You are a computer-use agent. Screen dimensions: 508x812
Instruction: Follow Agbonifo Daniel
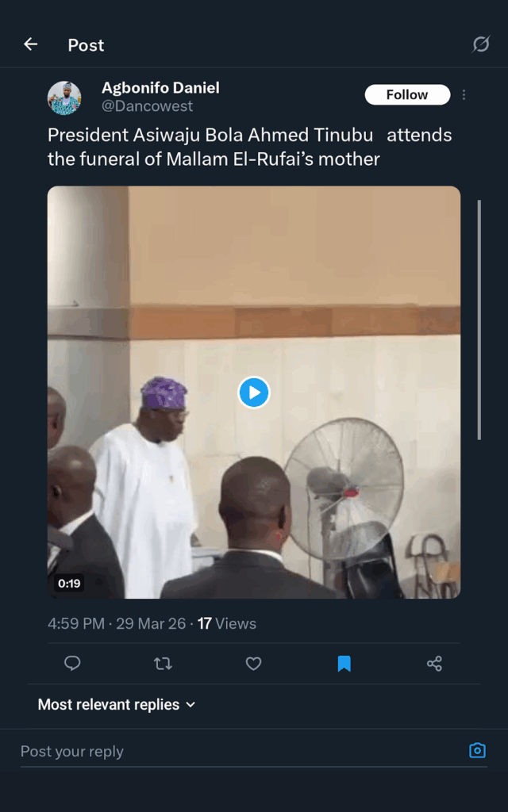(x=407, y=95)
